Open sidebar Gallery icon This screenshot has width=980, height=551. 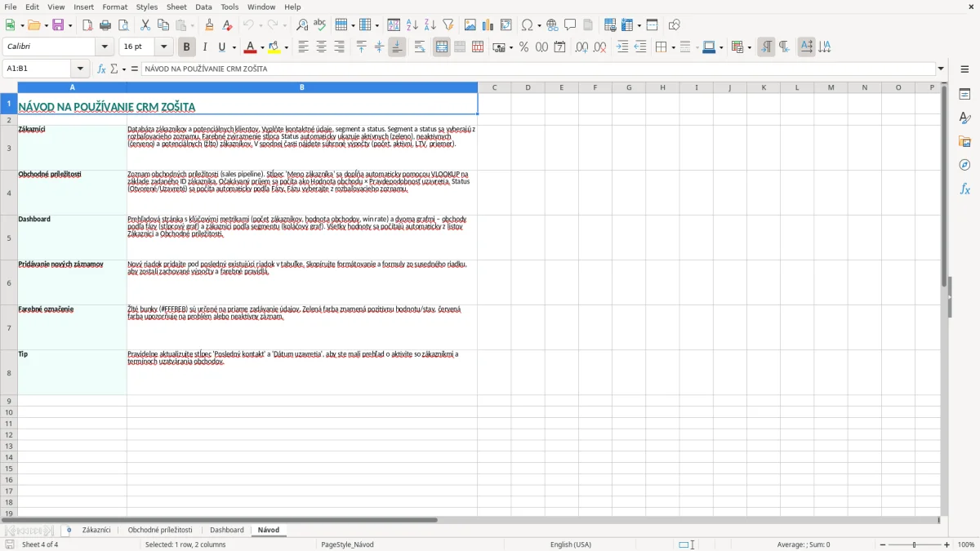964,141
